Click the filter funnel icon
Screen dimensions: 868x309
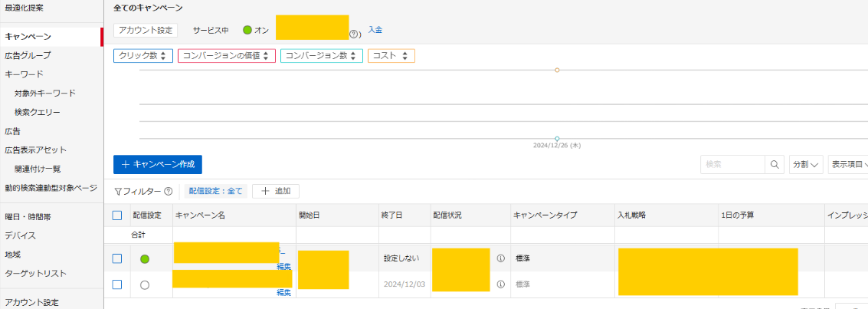(x=118, y=192)
